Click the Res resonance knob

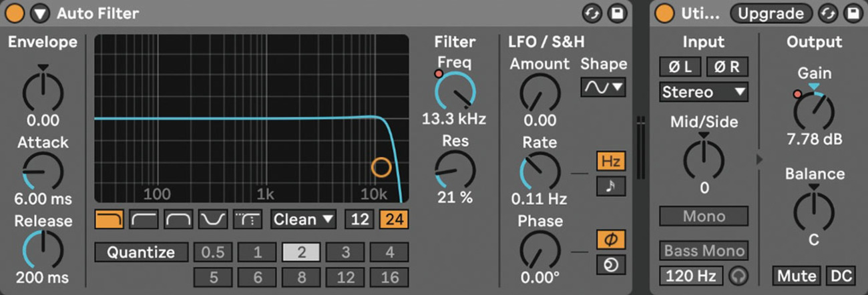455,170
